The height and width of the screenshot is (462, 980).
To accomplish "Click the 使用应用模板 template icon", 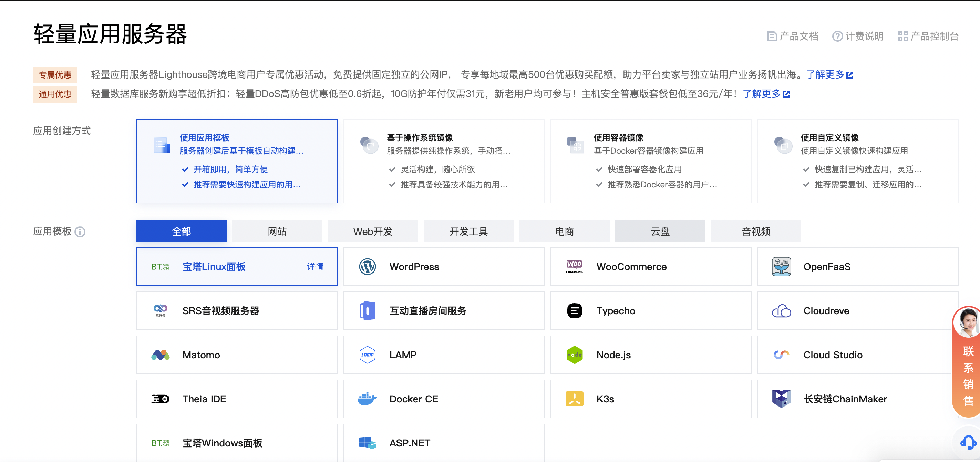I will click(x=162, y=145).
